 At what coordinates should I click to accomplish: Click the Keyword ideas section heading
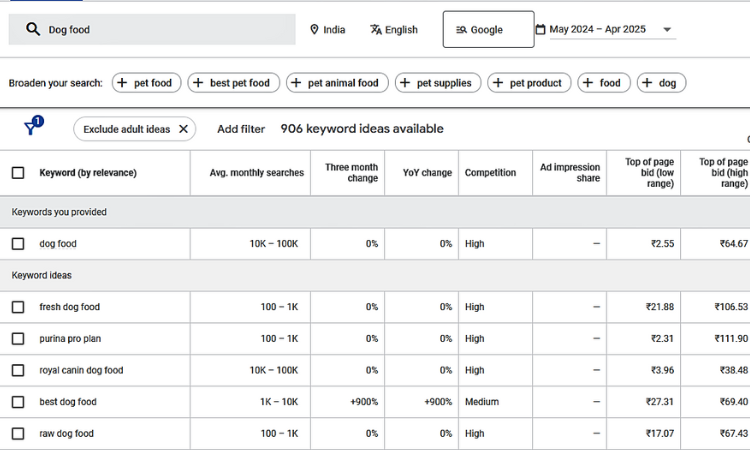(42, 275)
